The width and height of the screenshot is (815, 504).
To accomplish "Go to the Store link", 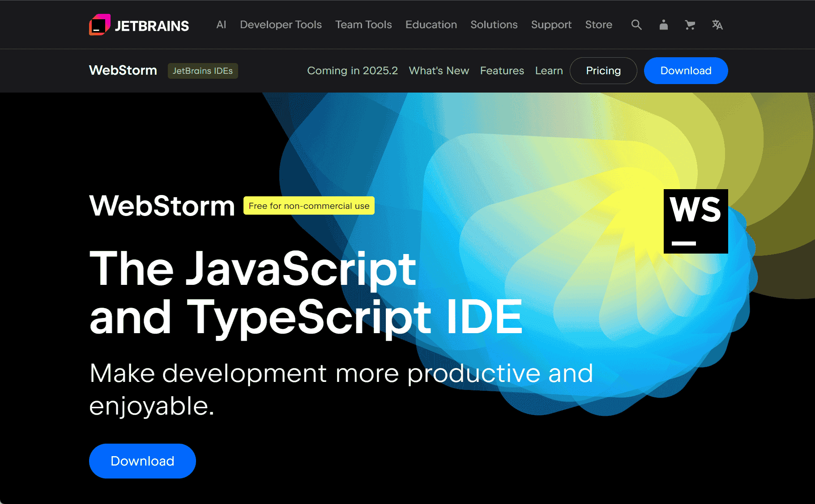I will [x=598, y=25].
